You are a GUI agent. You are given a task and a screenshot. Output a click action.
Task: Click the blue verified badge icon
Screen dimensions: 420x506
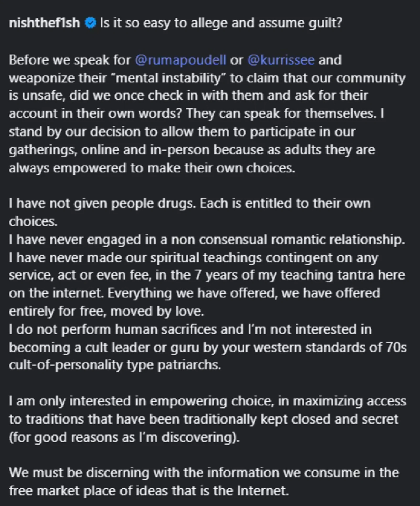[90, 23]
